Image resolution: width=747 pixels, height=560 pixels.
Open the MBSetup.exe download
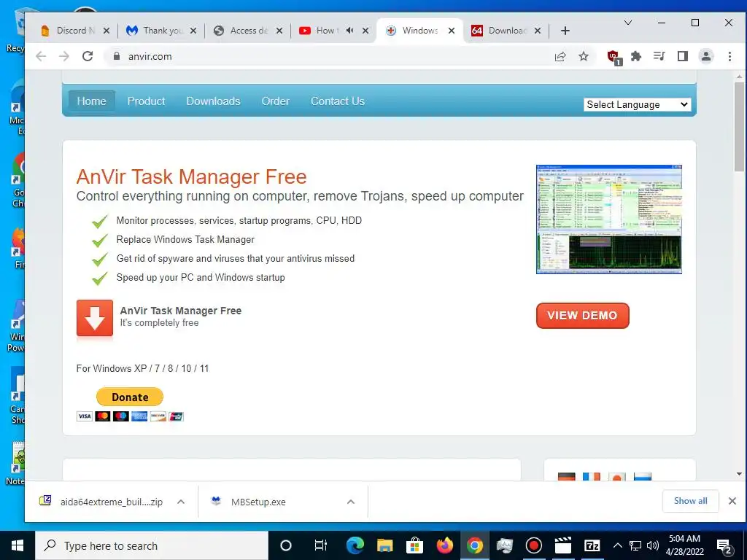point(248,502)
